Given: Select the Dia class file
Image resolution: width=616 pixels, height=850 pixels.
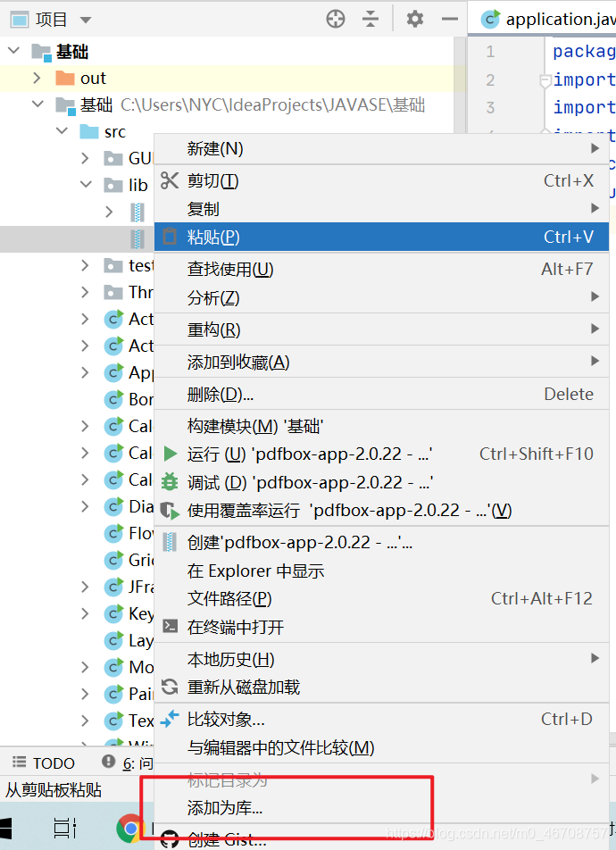Looking at the screenshot, I should click(x=129, y=506).
